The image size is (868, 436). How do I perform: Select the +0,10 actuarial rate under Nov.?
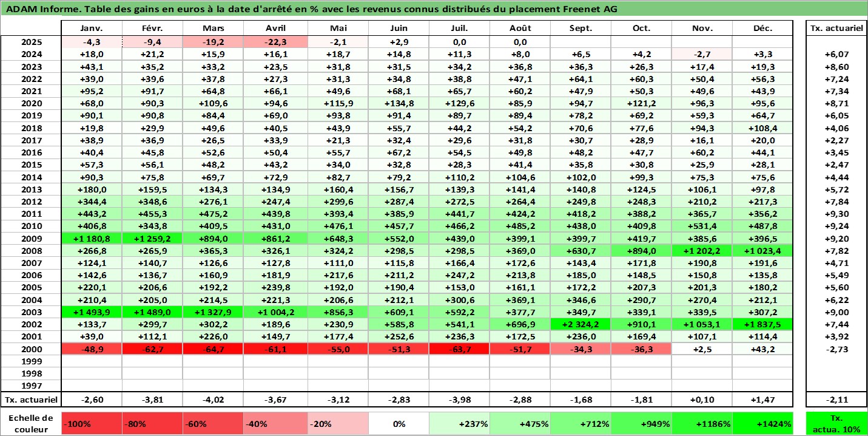702,400
